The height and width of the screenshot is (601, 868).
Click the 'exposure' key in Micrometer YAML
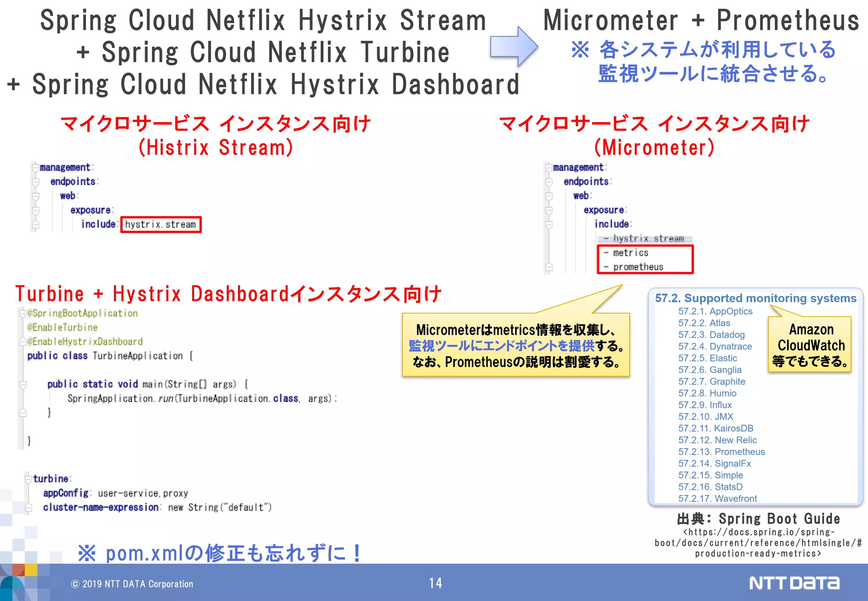click(604, 210)
